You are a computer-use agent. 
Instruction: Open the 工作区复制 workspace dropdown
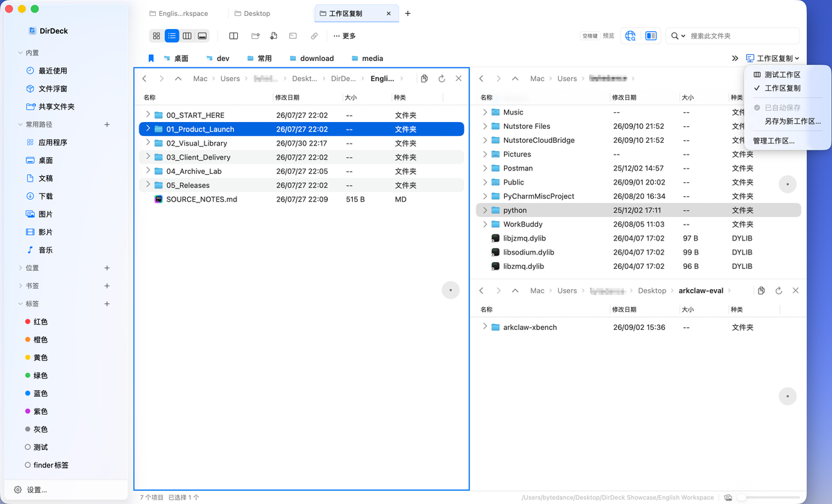(773, 58)
